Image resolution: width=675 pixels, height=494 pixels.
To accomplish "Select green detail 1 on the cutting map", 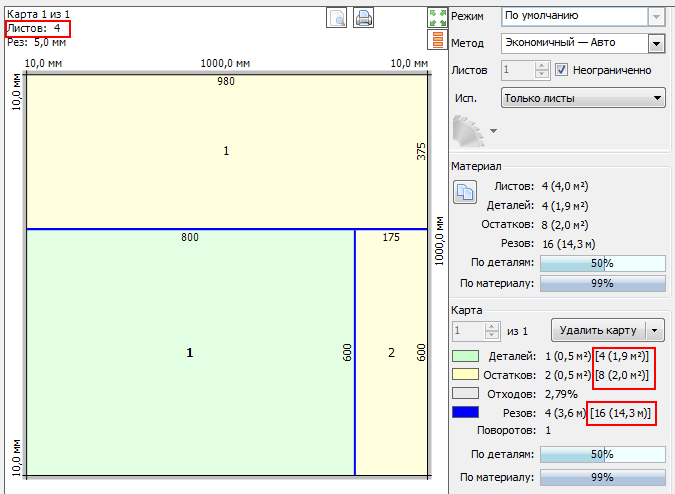I will [189, 353].
